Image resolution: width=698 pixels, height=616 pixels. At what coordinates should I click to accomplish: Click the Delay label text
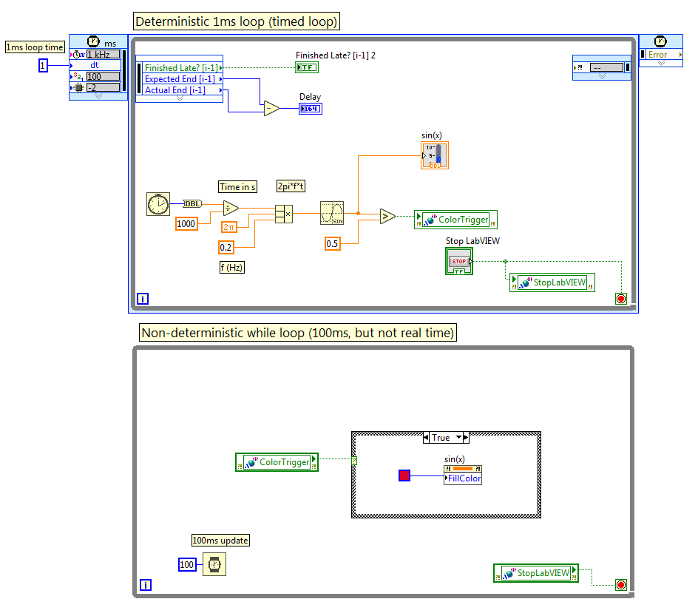coord(311,97)
